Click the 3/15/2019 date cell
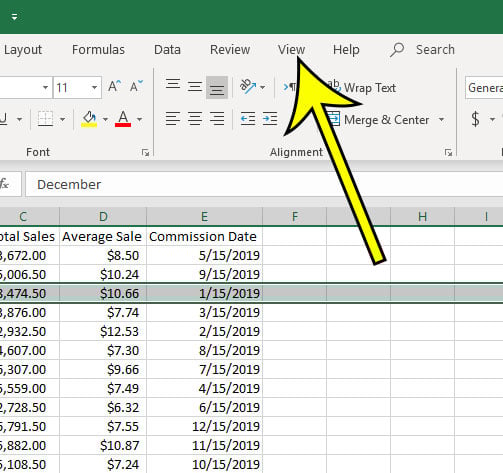The height and width of the screenshot is (473, 503). [204, 312]
